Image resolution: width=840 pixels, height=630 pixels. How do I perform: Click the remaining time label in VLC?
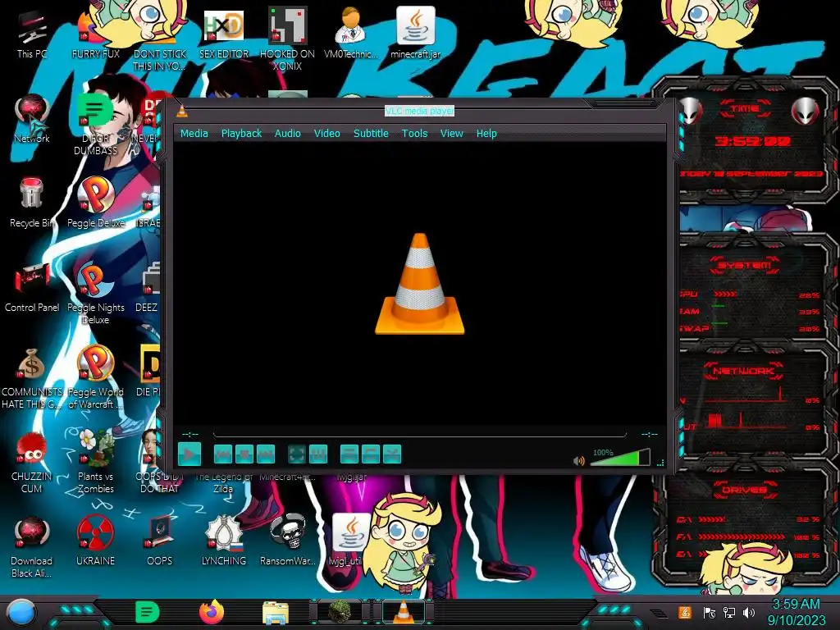[x=650, y=434]
